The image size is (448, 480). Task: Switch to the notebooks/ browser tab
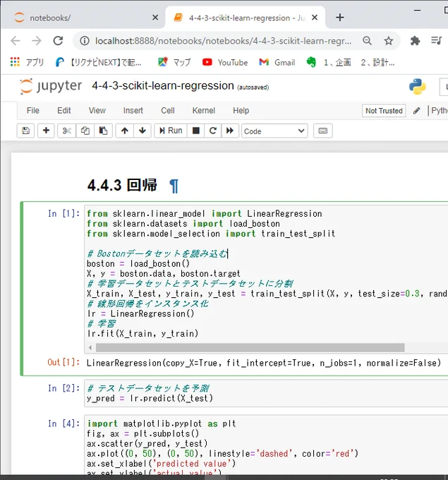[83, 18]
